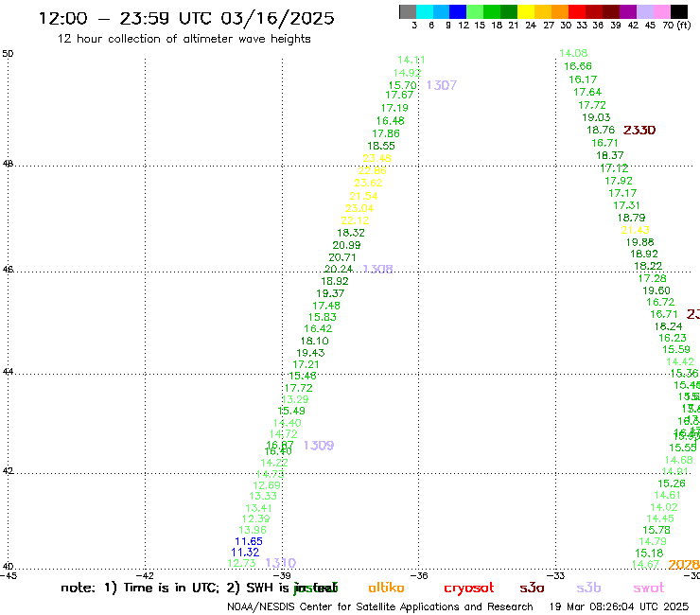700x615 pixels.
Task: Click the purple 42 ft legend swatch
Action: 628,11
